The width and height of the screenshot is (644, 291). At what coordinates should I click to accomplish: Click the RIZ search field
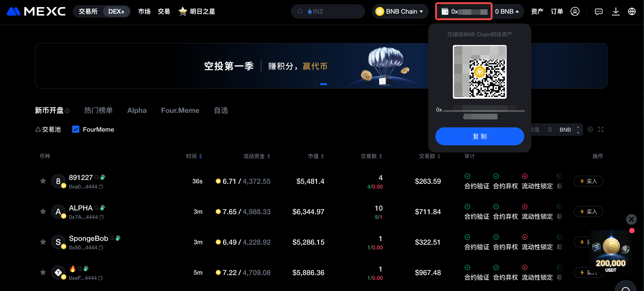[328, 11]
